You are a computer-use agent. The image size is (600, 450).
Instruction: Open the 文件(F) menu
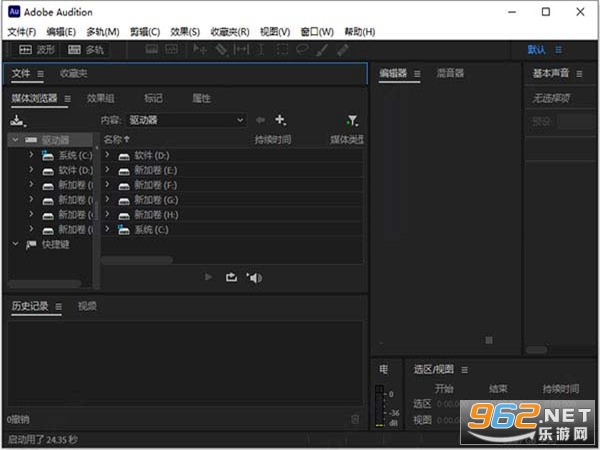tap(22, 32)
